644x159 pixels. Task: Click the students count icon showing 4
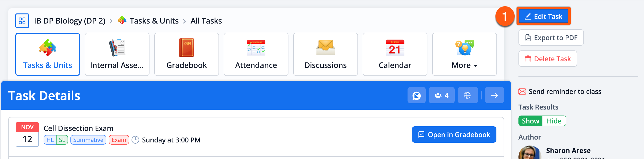coord(442,95)
